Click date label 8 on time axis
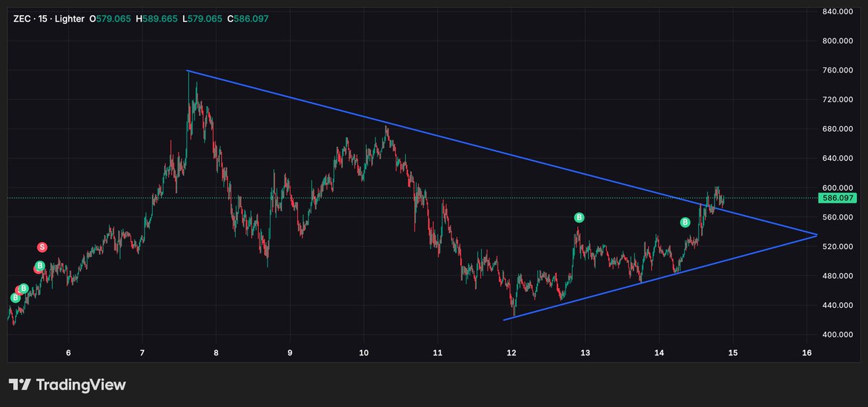This screenshot has width=868, height=407. 216,353
